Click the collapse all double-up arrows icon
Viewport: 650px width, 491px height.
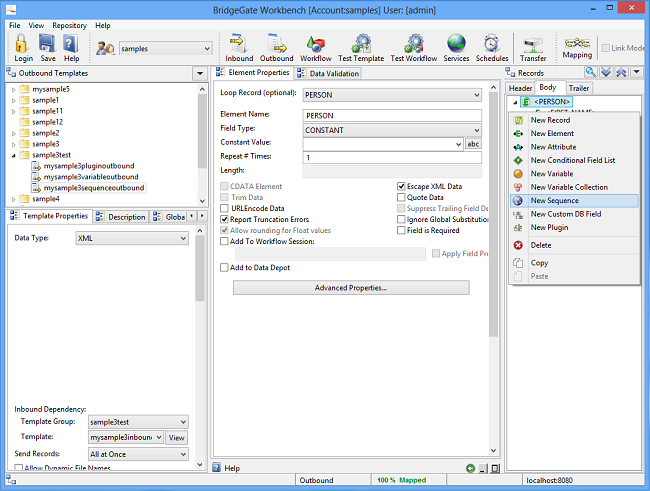pyautogui.click(x=621, y=72)
